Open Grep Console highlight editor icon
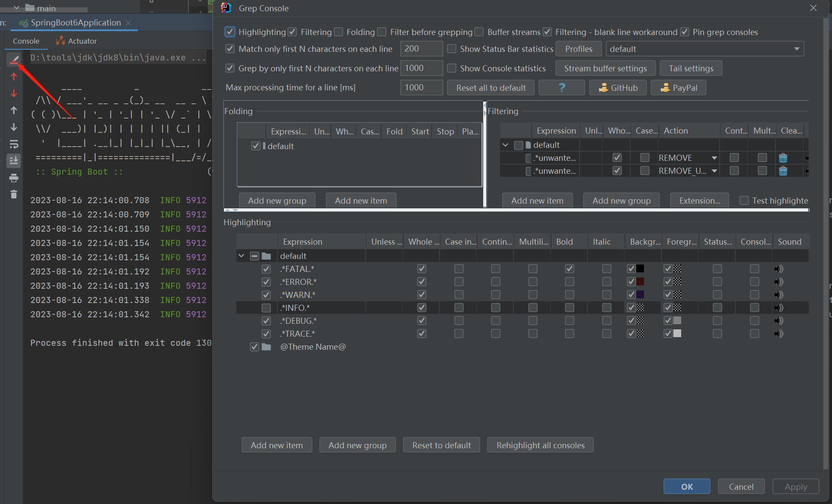This screenshot has height=504, width=832. 14,60
